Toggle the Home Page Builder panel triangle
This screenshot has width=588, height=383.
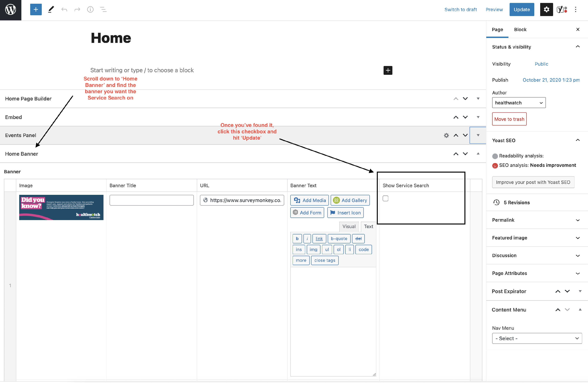(478, 98)
